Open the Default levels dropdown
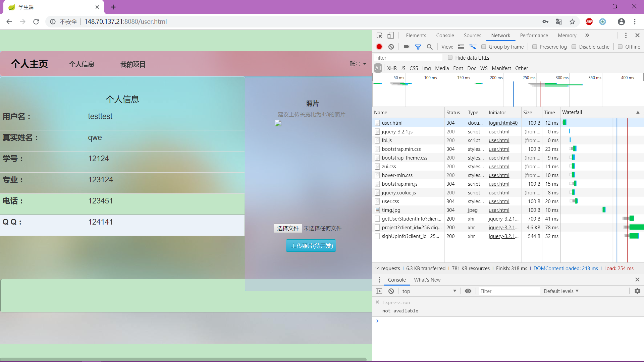The height and width of the screenshot is (362, 644). 561,291
